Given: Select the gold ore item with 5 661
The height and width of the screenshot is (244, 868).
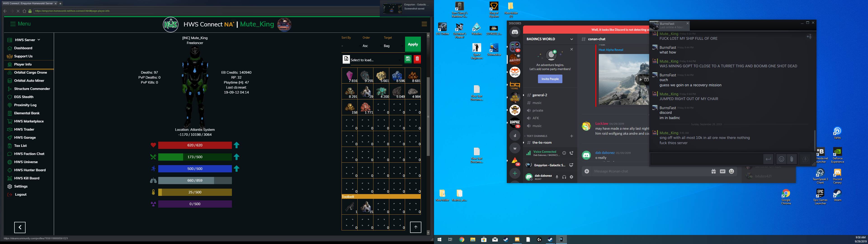Looking at the screenshot, I should pyautogui.click(x=381, y=76).
